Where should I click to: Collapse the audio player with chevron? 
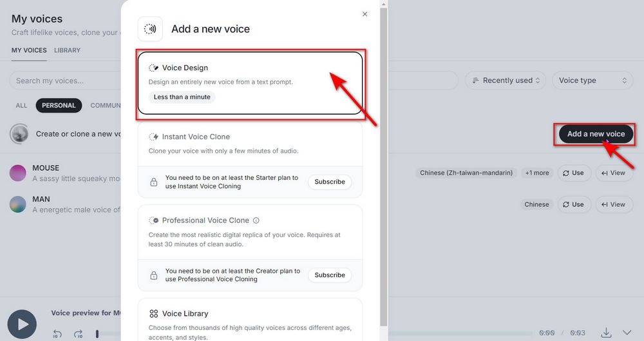[x=627, y=333]
